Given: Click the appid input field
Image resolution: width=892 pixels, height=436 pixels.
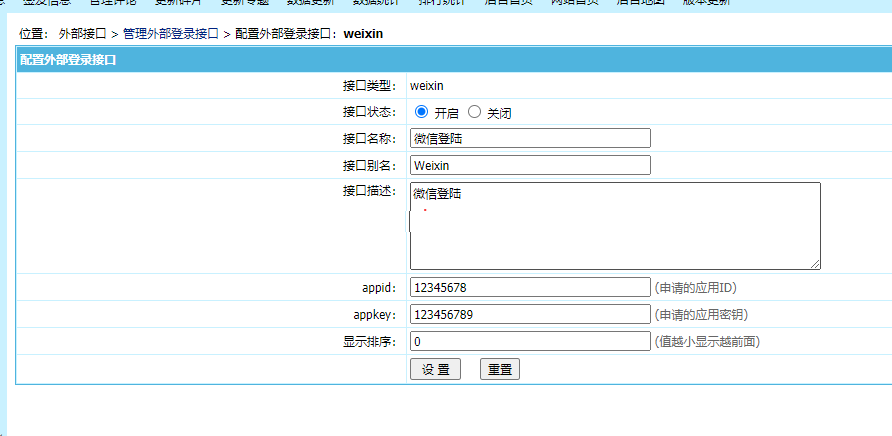Looking at the screenshot, I should pyautogui.click(x=530, y=287).
